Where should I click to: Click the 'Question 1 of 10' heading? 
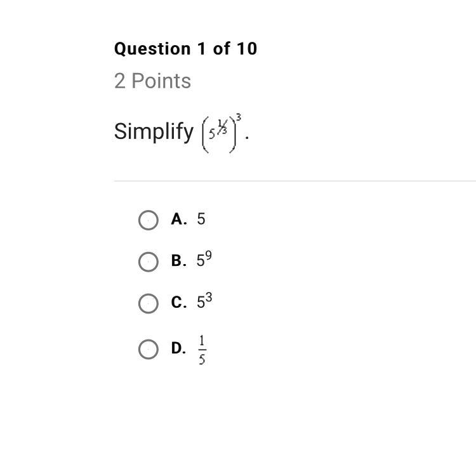click(185, 49)
